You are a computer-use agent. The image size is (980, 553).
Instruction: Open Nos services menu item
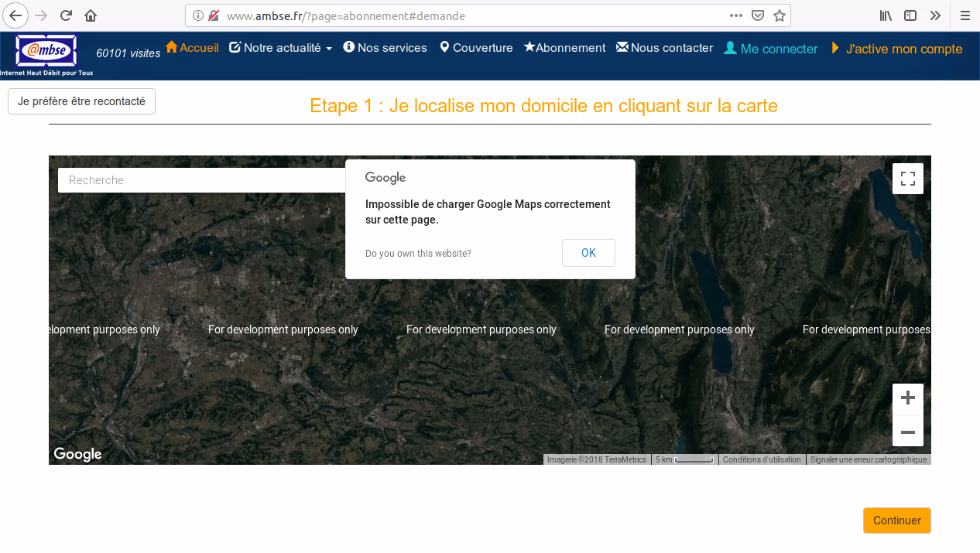(x=385, y=48)
